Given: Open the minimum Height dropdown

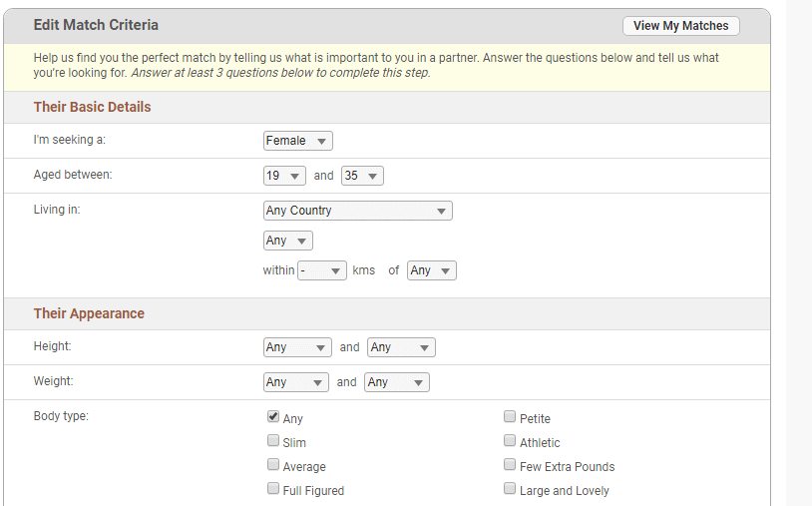Looking at the screenshot, I should coord(296,347).
